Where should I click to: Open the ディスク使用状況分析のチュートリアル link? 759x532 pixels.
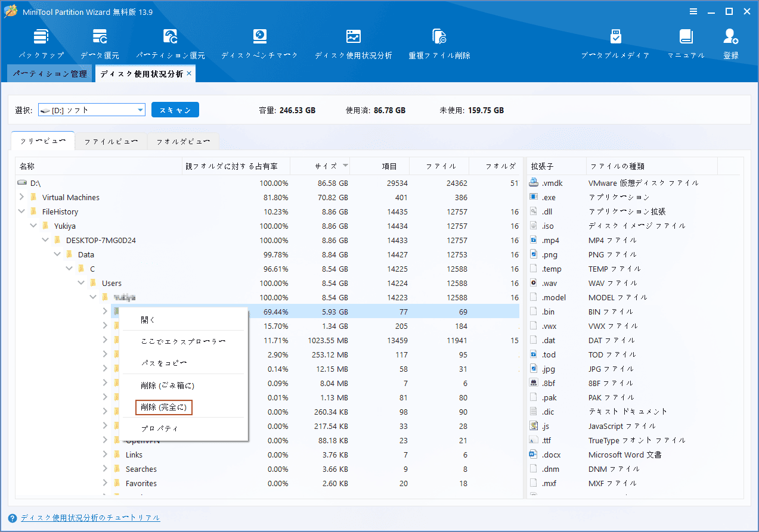[x=90, y=518]
